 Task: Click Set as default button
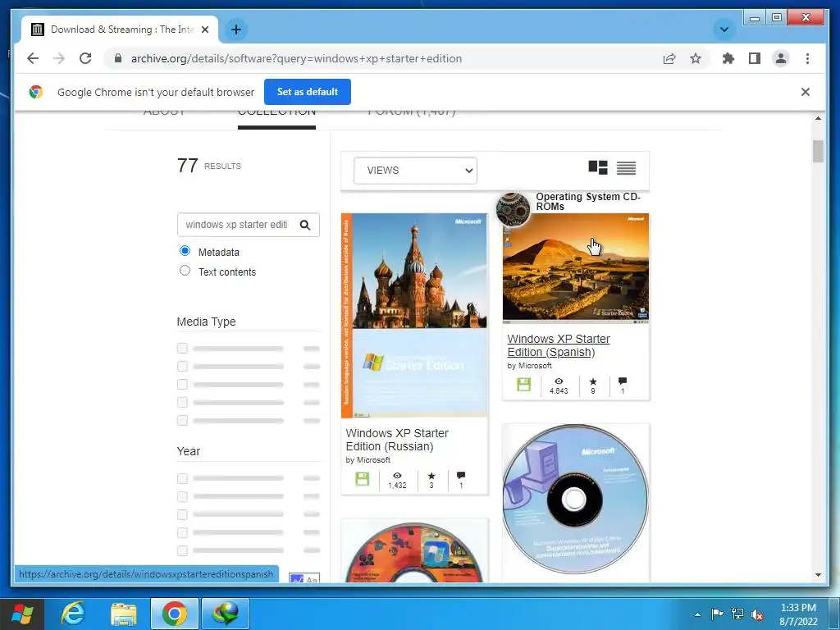pyautogui.click(x=308, y=92)
